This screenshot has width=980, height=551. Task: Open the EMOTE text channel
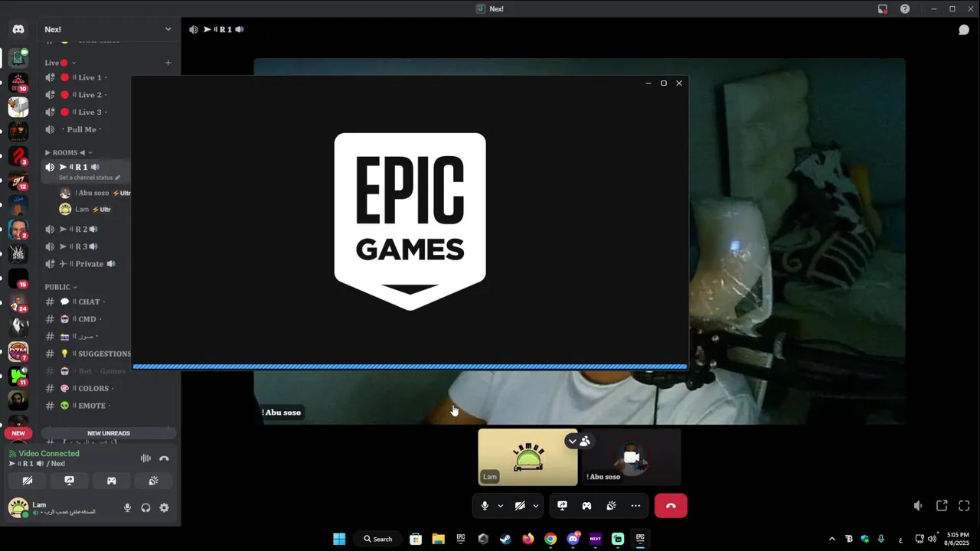point(92,406)
